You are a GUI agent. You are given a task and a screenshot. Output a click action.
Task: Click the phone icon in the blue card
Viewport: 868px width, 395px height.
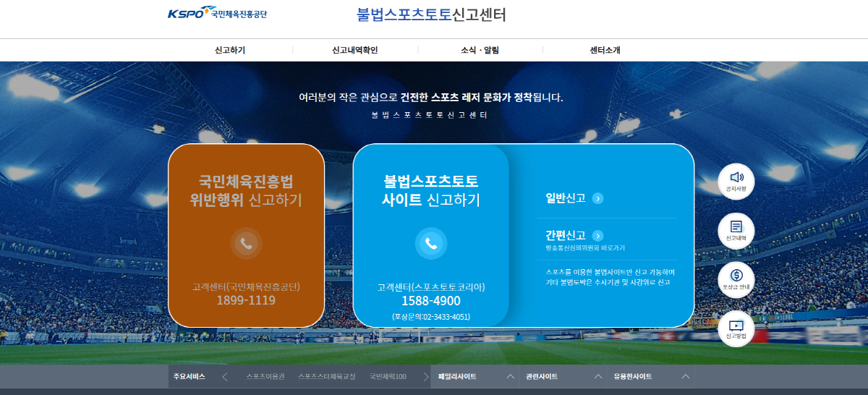(x=431, y=243)
